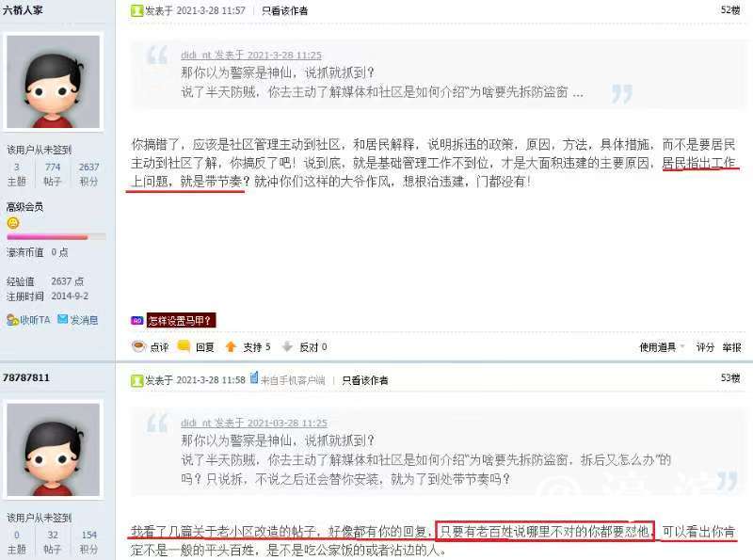The width and height of the screenshot is (753, 560).
Task: Click 六桥人家's avatar image
Action: click(54, 82)
